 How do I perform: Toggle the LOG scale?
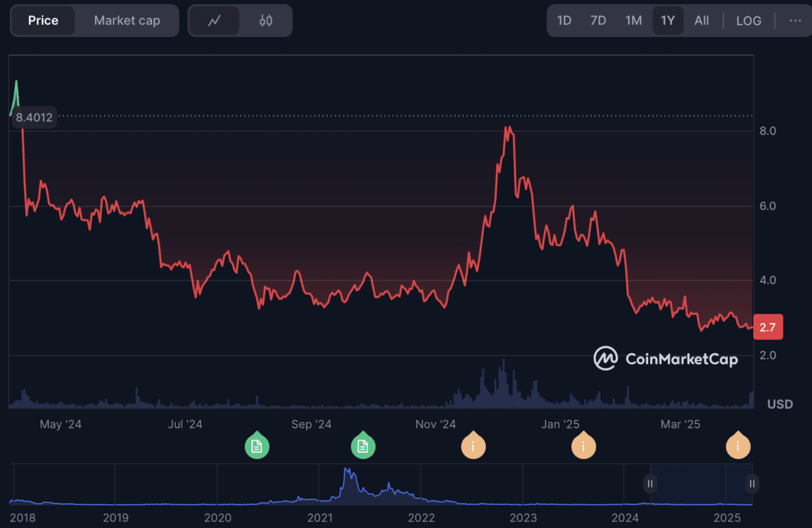749,21
